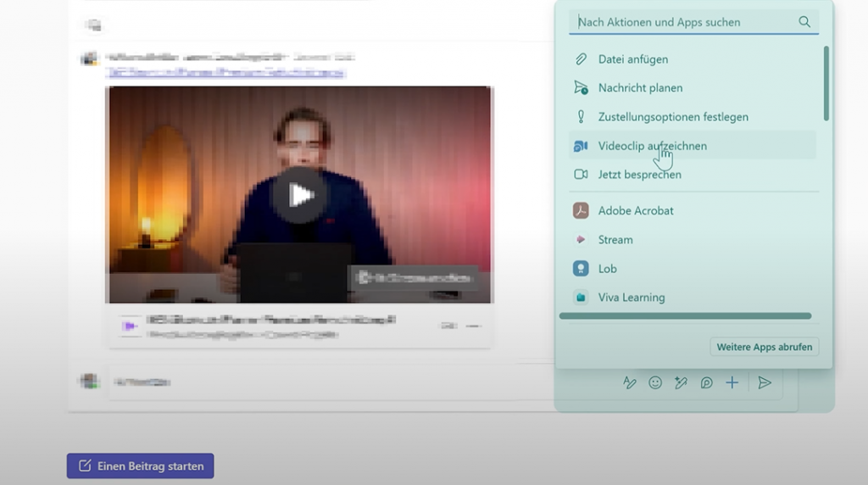The height and width of the screenshot is (485, 868).
Task: Open the text formatting pen icon
Action: tap(630, 382)
